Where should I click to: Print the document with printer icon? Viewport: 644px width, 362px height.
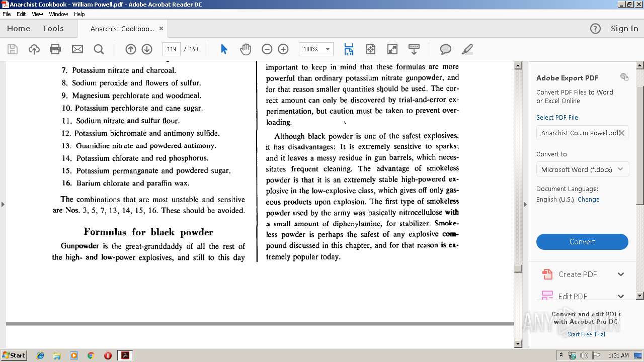pos(55,49)
